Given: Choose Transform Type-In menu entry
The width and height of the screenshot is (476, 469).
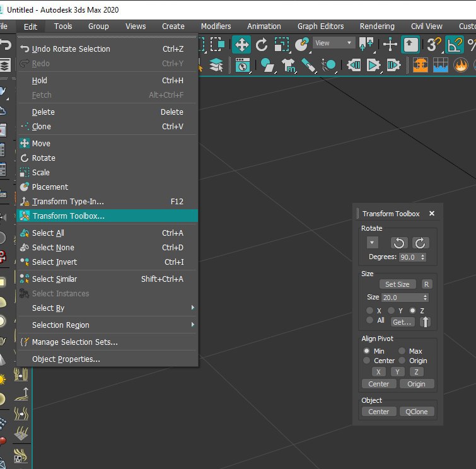Looking at the screenshot, I should pos(107,202).
